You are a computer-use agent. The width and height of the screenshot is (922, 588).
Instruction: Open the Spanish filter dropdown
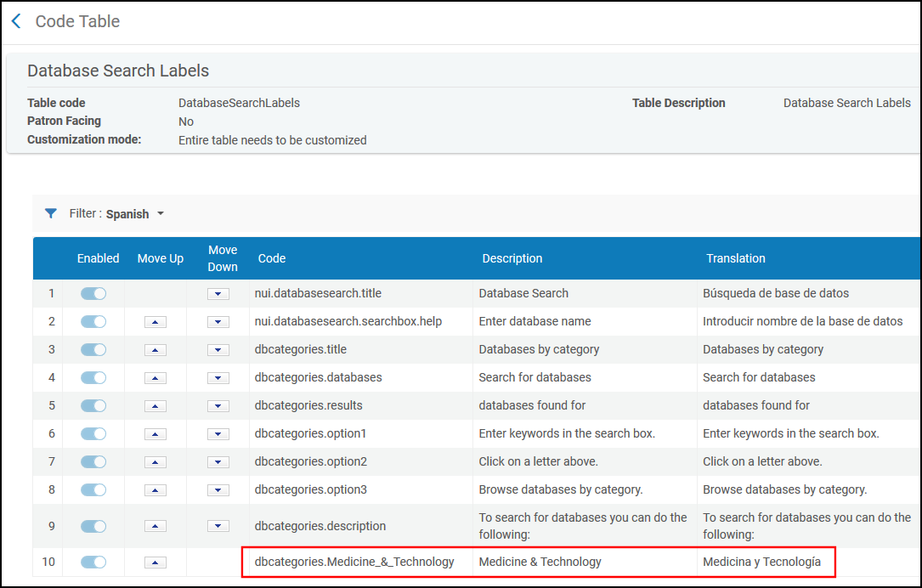pyautogui.click(x=134, y=214)
